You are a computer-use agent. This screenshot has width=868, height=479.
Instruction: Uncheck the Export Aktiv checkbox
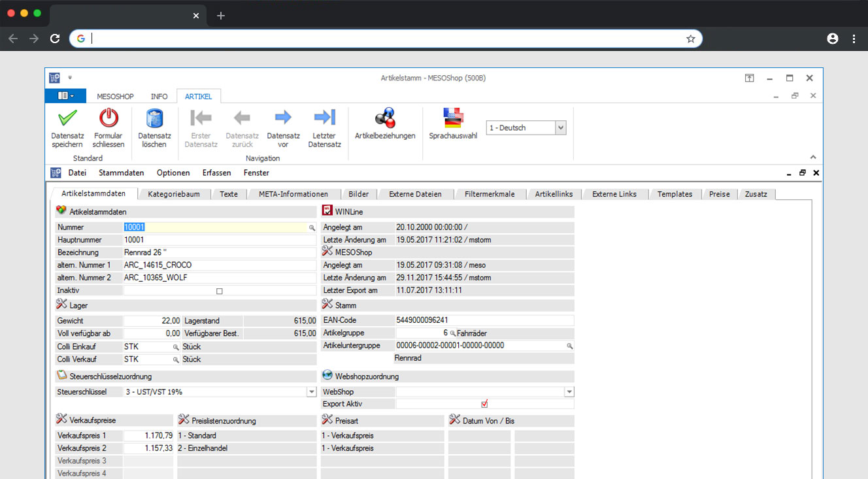[x=484, y=404]
